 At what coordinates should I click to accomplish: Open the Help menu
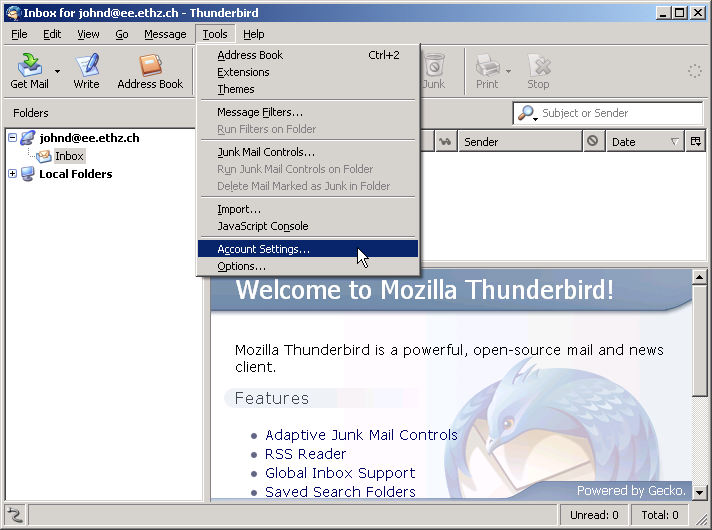coord(253,34)
